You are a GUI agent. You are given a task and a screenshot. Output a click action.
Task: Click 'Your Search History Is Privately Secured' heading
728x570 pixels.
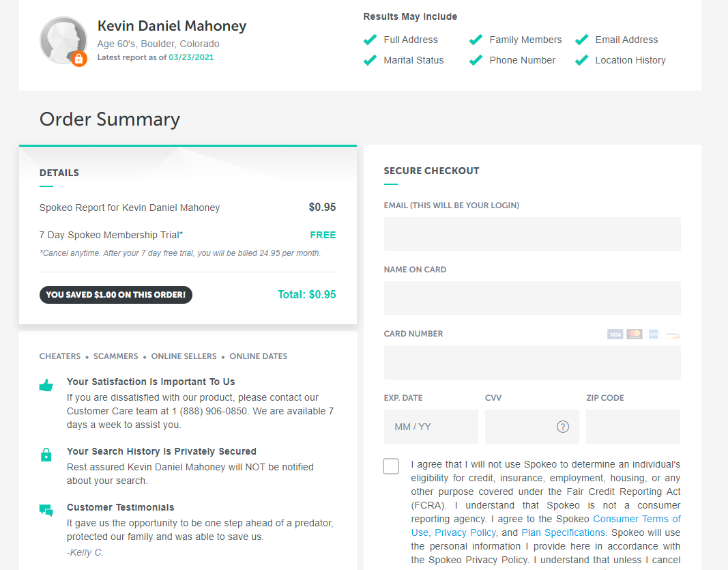[162, 451]
